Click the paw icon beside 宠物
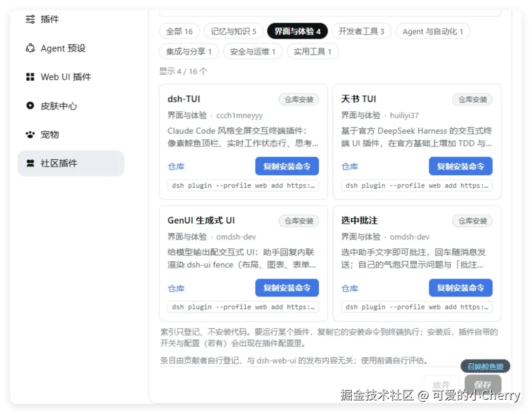The width and height of the screenshot is (532, 414). pos(30,135)
